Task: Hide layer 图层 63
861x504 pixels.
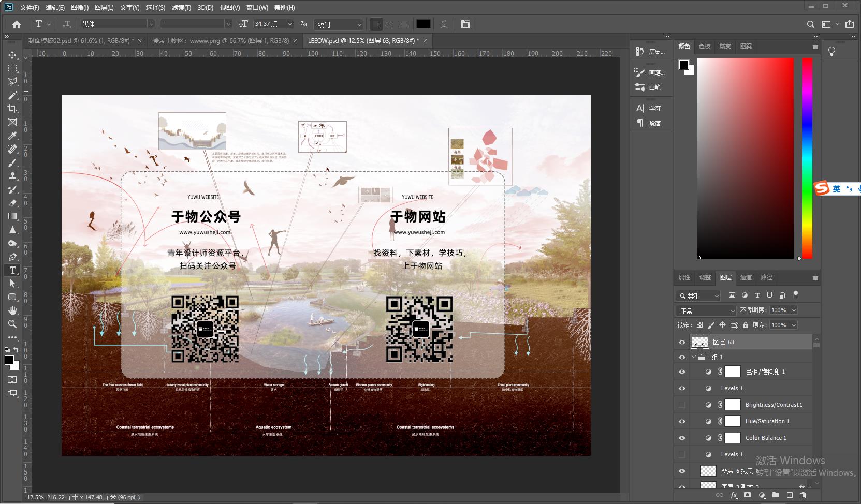Action: click(x=682, y=342)
